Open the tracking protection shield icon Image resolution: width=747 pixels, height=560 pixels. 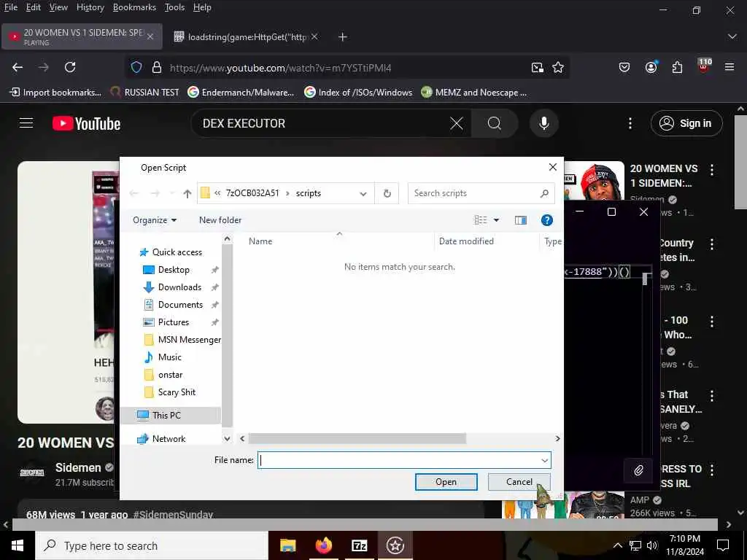pos(136,68)
